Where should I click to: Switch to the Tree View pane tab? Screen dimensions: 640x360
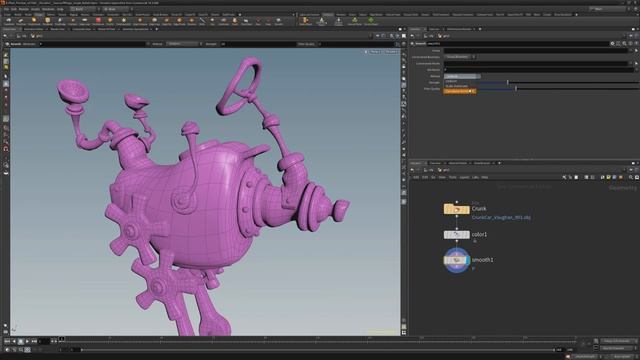[435, 163]
